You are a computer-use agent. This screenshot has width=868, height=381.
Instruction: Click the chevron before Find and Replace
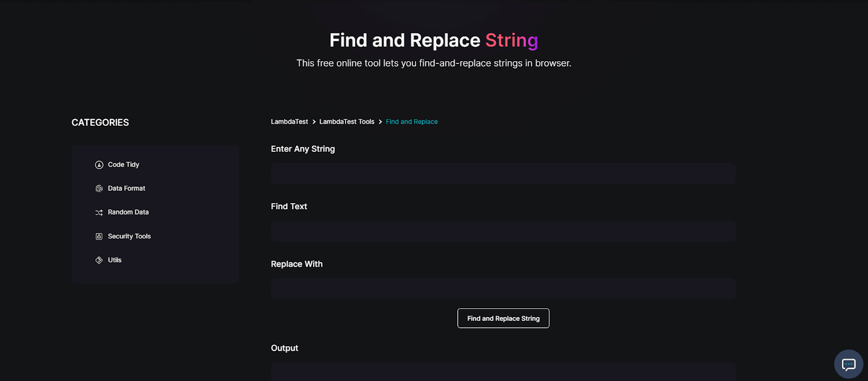pos(379,121)
